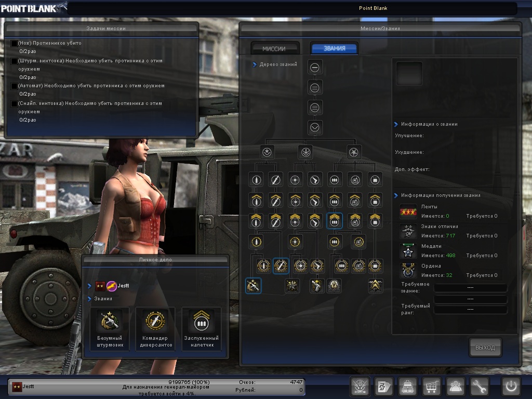This screenshot has height=399, width=532.
Task: Click the Доп. эффект: label
Action: pyautogui.click(x=412, y=169)
